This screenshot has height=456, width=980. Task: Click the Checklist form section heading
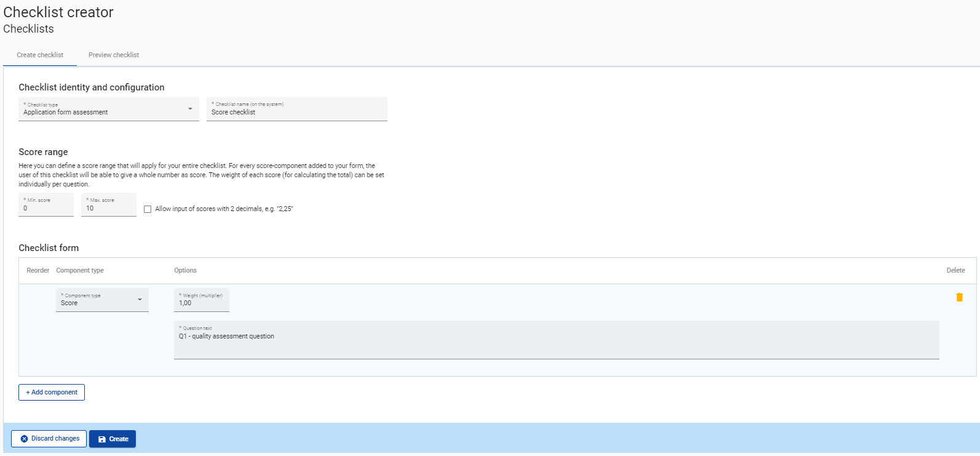click(x=49, y=248)
